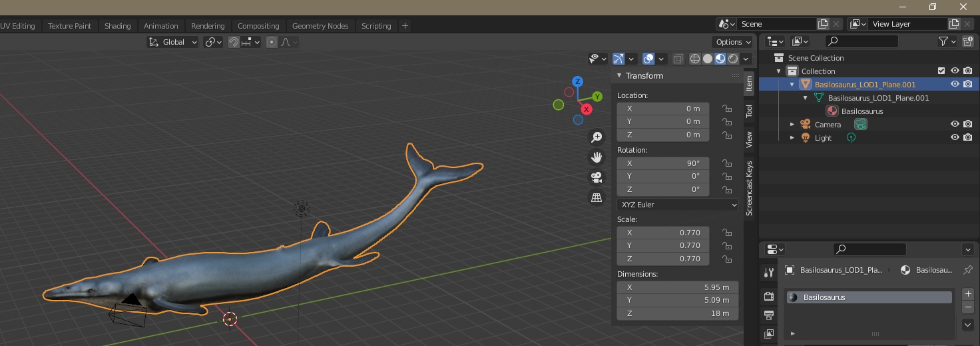980x346 pixels.
Task: Toggle X-ray mode in viewport header
Action: [678, 59]
